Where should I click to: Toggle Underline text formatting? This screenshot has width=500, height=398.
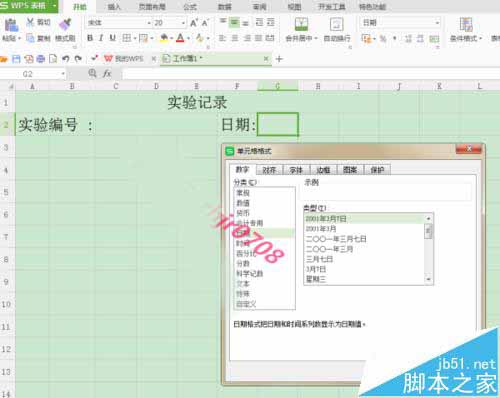tap(113, 38)
